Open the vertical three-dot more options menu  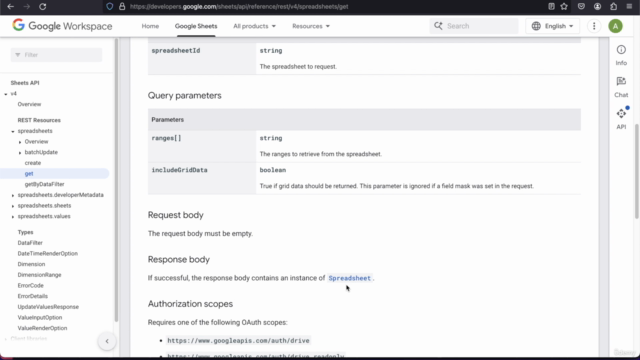pyautogui.click(x=594, y=26)
